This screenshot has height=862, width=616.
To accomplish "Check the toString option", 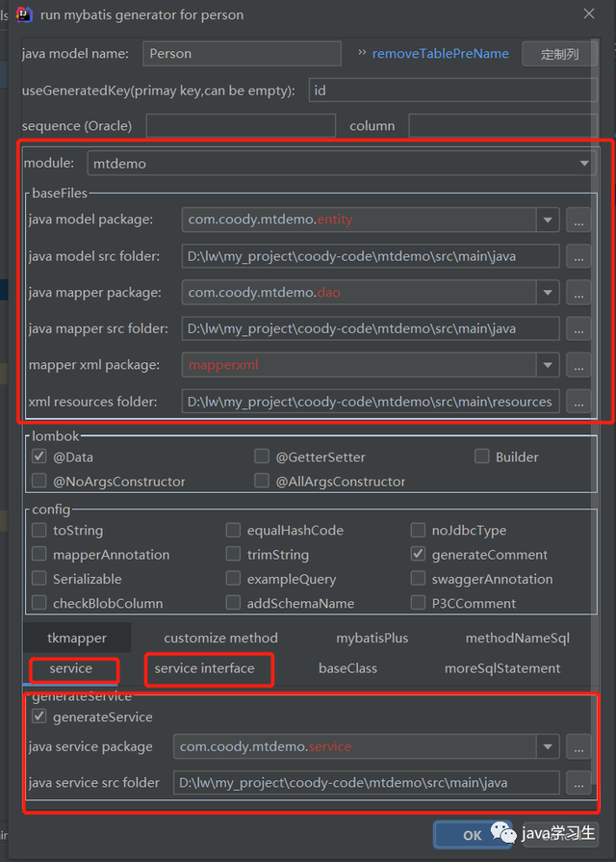I will [39, 530].
